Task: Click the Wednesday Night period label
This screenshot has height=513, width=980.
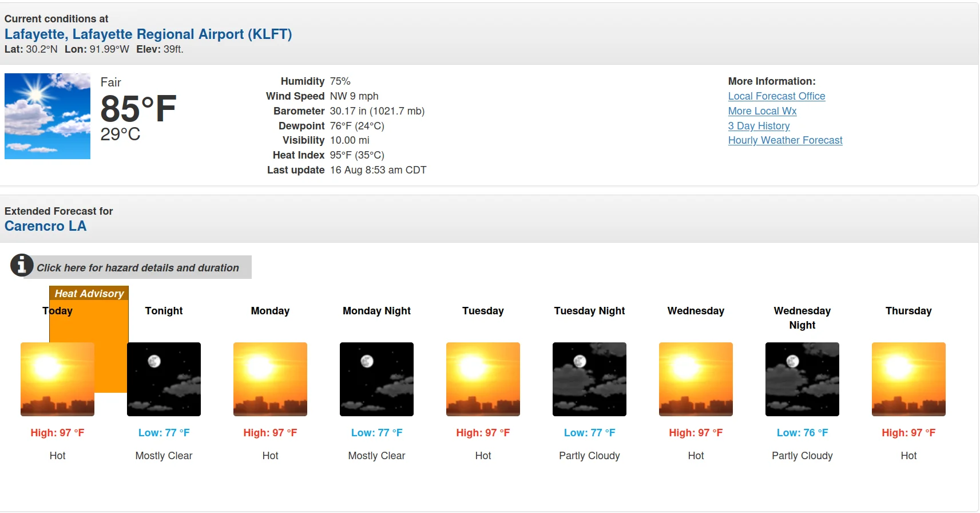Action: coord(802,318)
